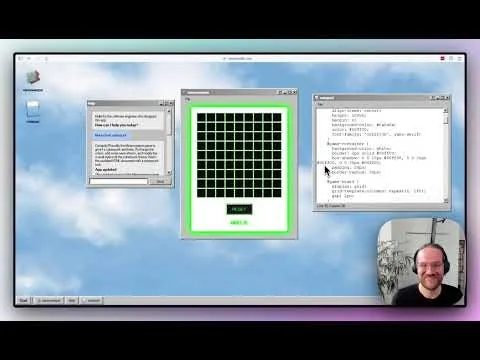The width and height of the screenshot is (480, 360).
Task: Select the Help entry in the taskbar
Action: tap(72, 300)
